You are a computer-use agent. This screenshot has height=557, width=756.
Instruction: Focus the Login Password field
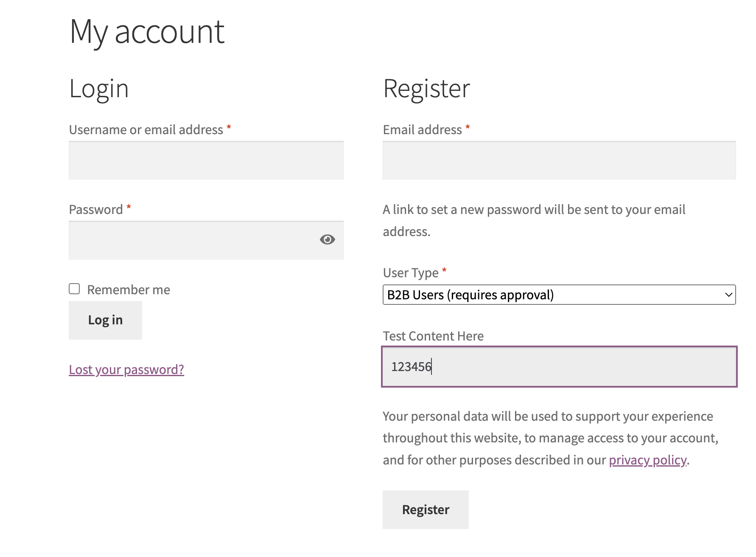point(206,240)
